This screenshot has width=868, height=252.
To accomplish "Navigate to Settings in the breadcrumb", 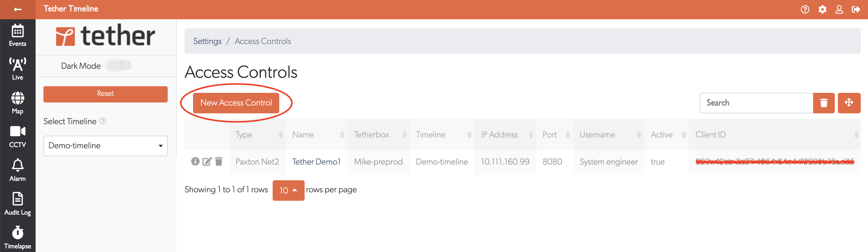I will [207, 41].
